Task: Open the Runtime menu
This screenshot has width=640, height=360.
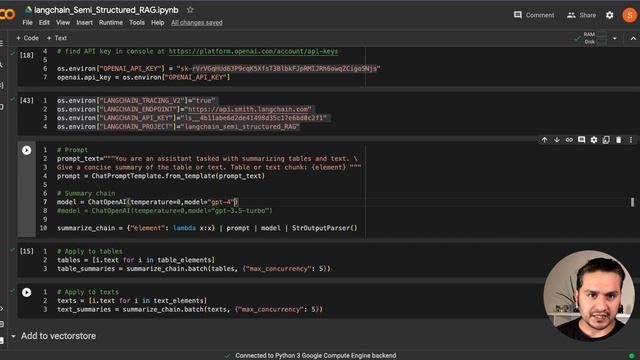Action: [111, 22]
